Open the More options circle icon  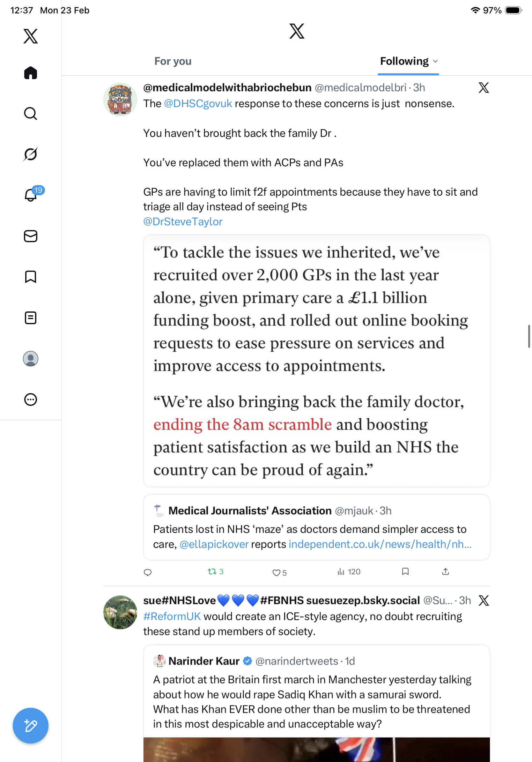click(x=31, y=399)
